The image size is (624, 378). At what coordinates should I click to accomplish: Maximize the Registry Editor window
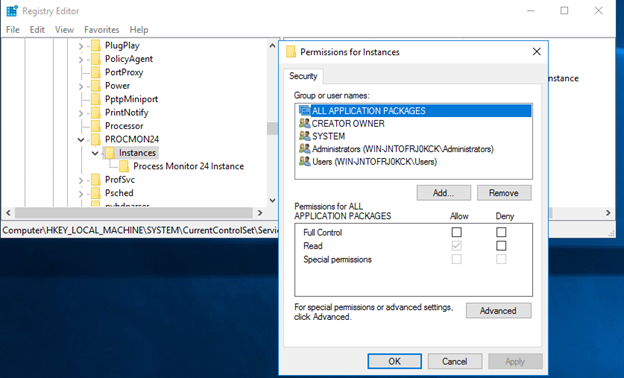tap(564, 11)
